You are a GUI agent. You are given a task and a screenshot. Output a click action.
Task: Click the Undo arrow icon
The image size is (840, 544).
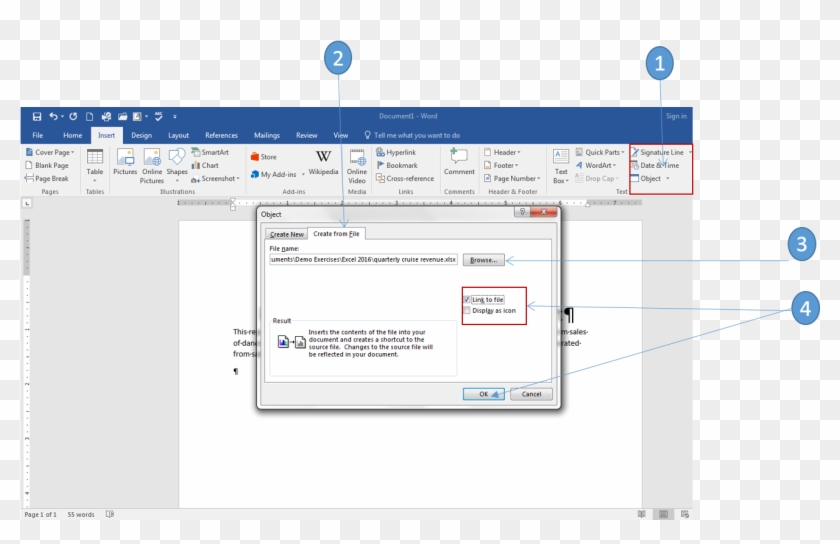54,116
